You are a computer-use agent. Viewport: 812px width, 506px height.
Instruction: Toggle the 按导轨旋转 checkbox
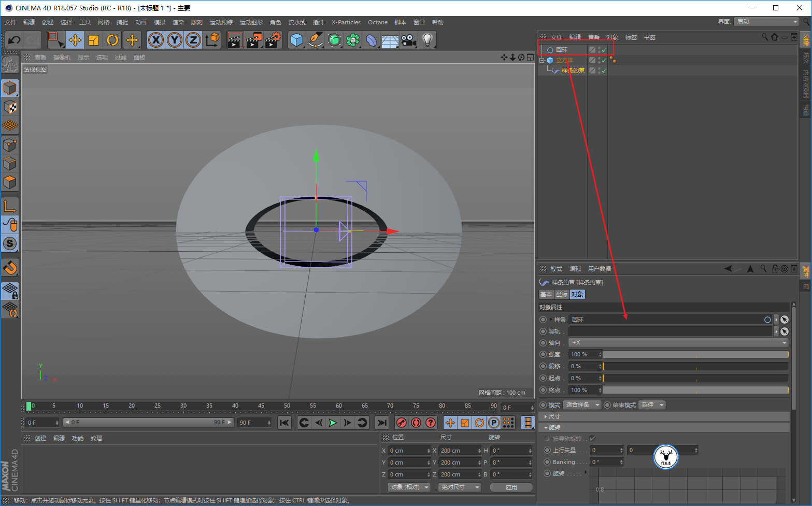pos(593,439)
